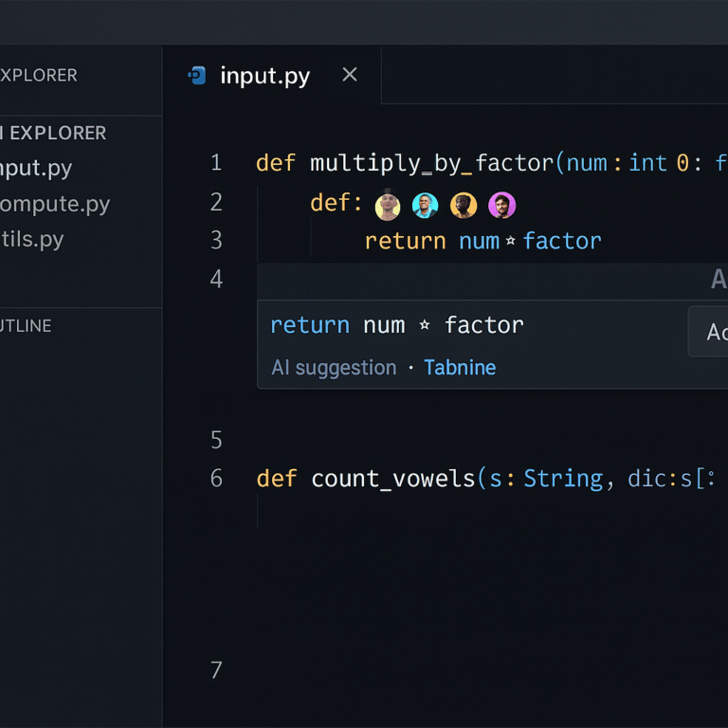The height and width of the screenshot is (728, 728).
Task: Click line number 7 in gutter
Action: (x=216, y=670)
